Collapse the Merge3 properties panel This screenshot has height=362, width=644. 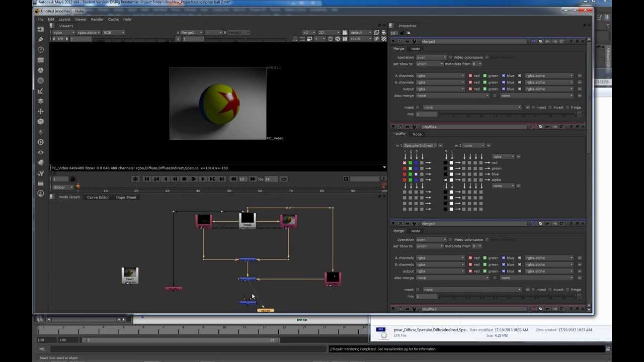pos(394,41)
